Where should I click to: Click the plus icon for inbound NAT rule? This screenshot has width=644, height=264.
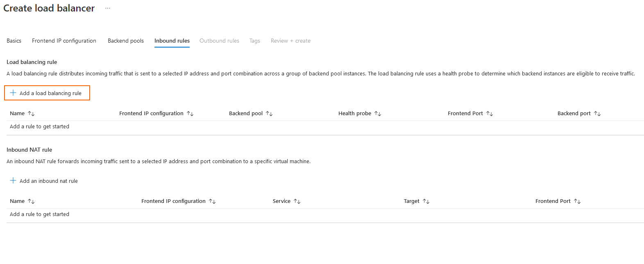(x=13, y=181)
